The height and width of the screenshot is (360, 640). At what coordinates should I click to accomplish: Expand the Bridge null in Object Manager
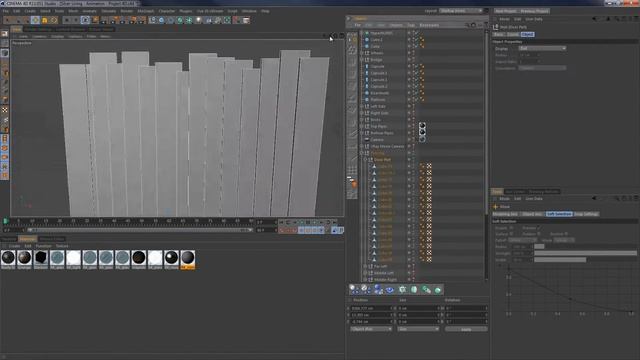[362, 60]
